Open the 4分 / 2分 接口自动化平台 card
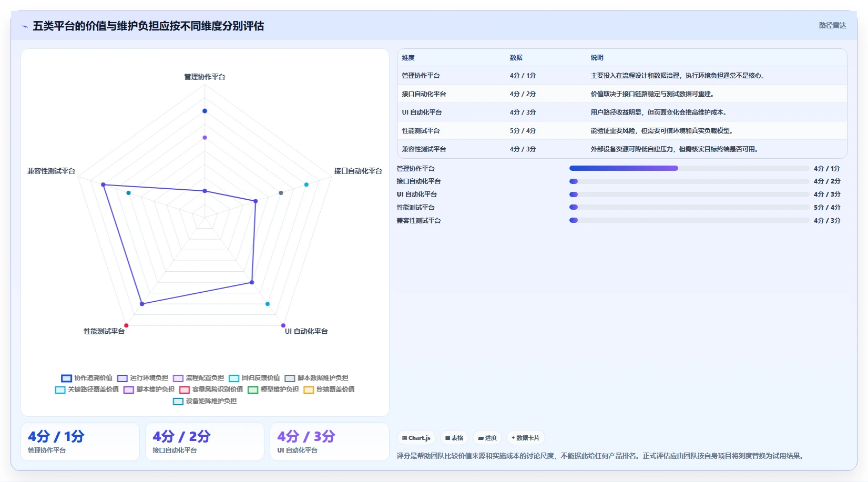The width and height of the screenshot is (868, 482). point(205,442)
